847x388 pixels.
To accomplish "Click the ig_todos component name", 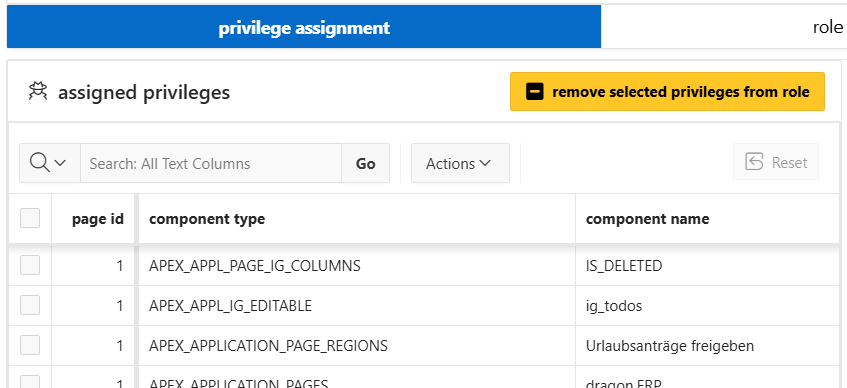I will click(x=614, y=306).
